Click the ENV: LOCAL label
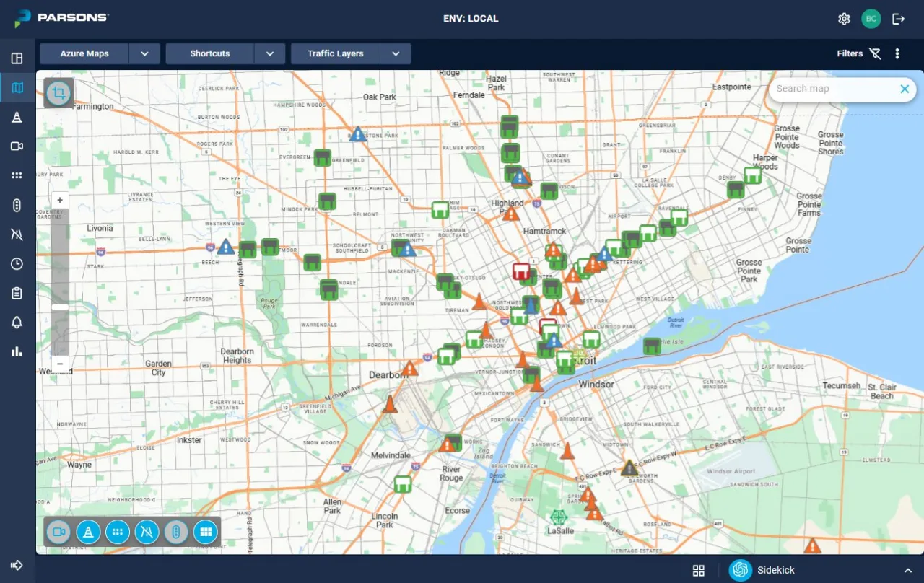 [471, 19]
